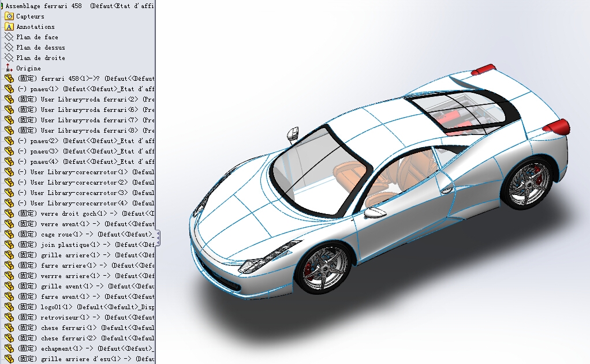Select 'User Library-corecarrotor<2>' in tree
Viewport: 590px width, 364px height.
click(x=86, y=182)
